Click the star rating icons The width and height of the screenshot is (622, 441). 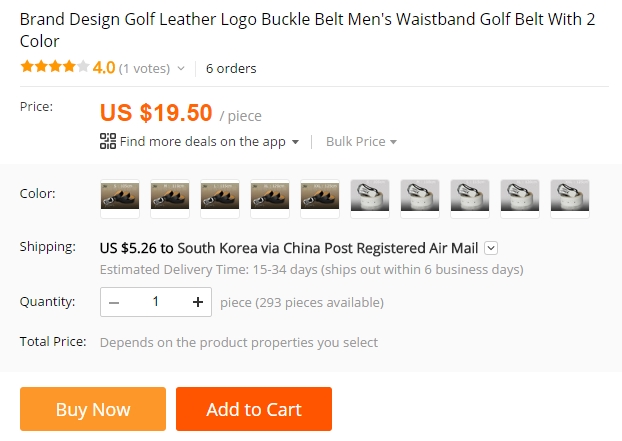55,68
